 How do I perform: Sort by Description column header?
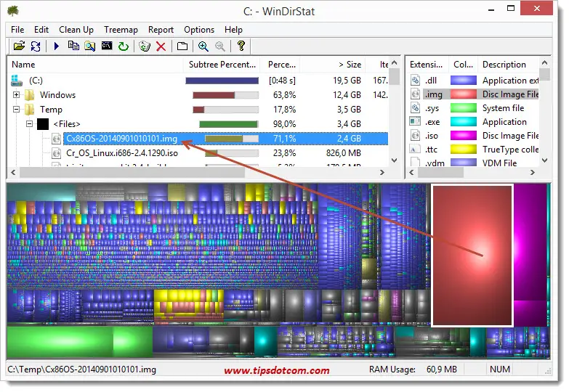tap(509, 65)
